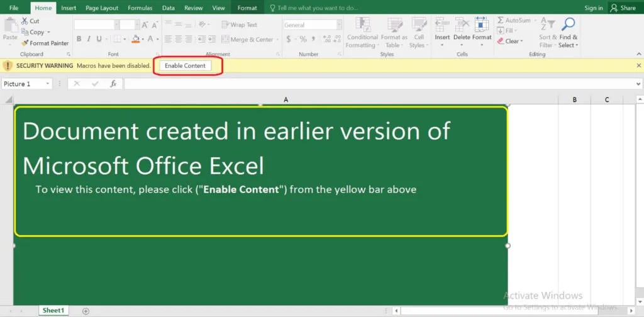Click the Increase Decimal icon
The width and height of the screenshot is (644, 317).
(327, 39)
